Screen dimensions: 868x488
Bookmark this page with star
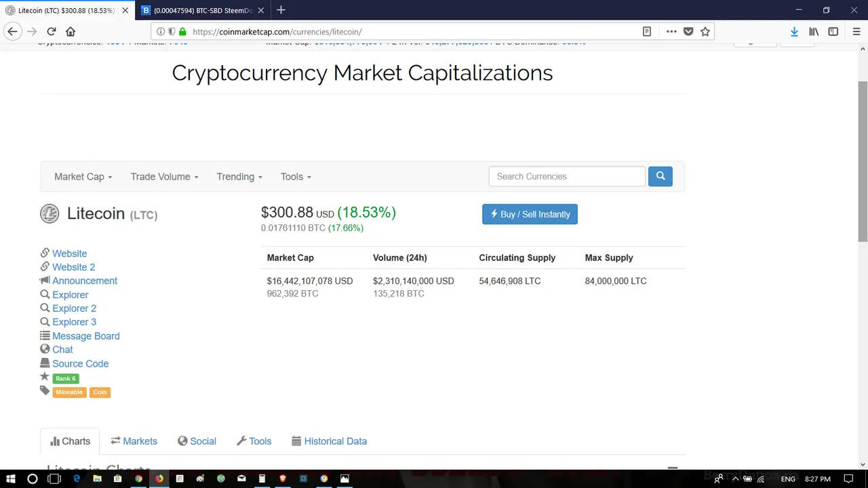point(705,31)
